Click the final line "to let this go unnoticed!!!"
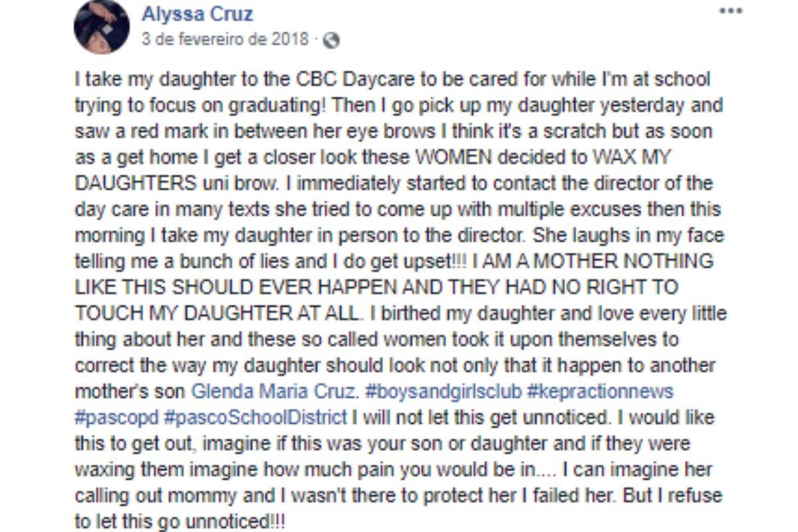The image size is (798, 532). tap(180, 521)
